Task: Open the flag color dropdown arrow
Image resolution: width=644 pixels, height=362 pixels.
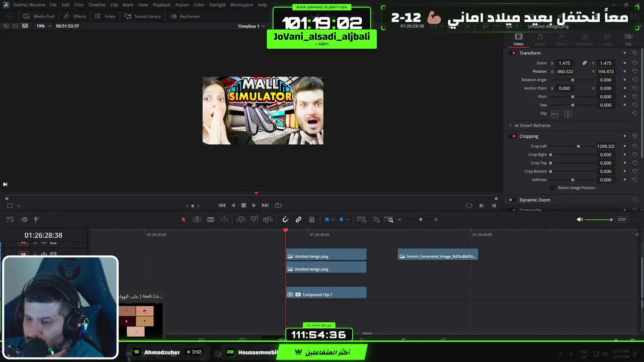Action: click(x=333, y=220)
